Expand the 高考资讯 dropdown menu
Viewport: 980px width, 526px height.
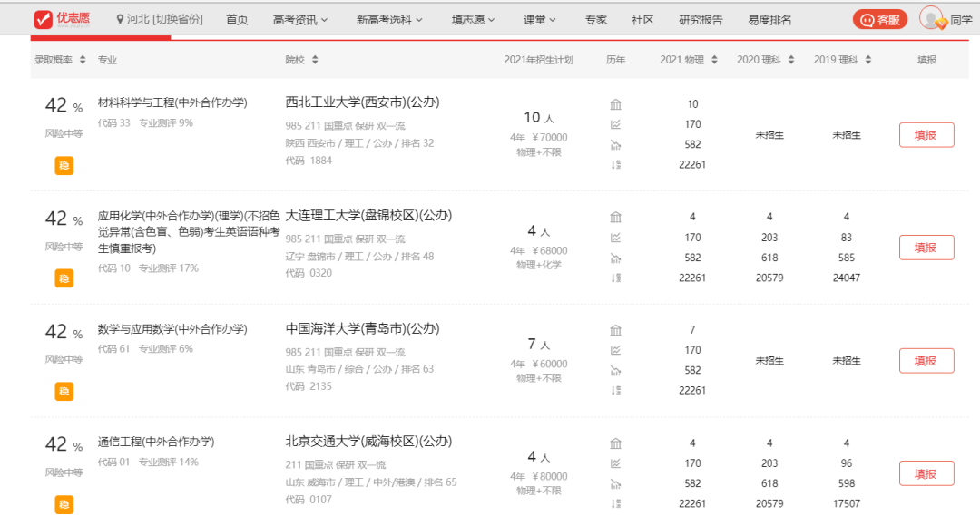(x=300, y=20)
